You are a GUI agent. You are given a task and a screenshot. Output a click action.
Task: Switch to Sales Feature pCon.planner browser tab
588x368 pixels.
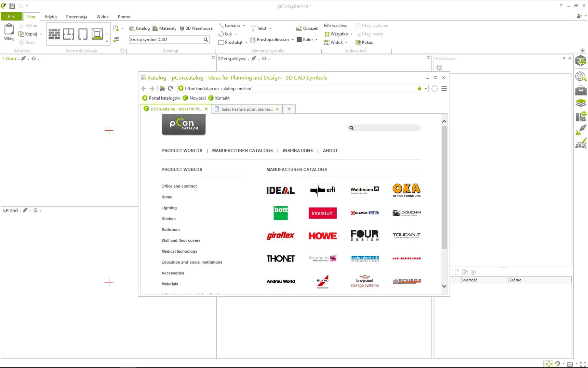pyautogui.click(x=248, y=109)
